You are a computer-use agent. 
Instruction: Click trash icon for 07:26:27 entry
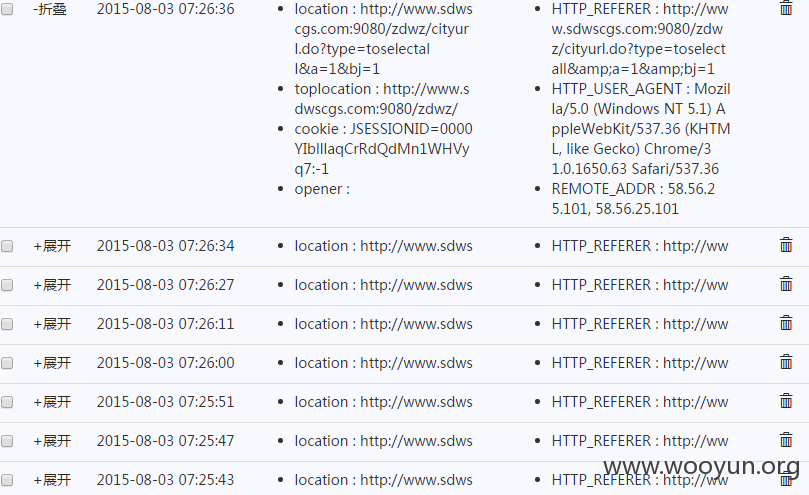coord(786,283)
